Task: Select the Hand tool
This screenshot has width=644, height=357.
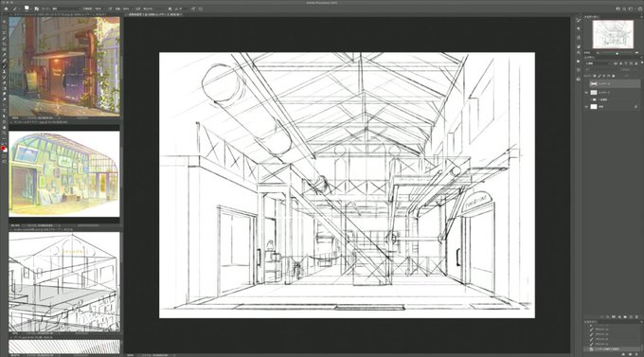Action: (x=4, y=127)
